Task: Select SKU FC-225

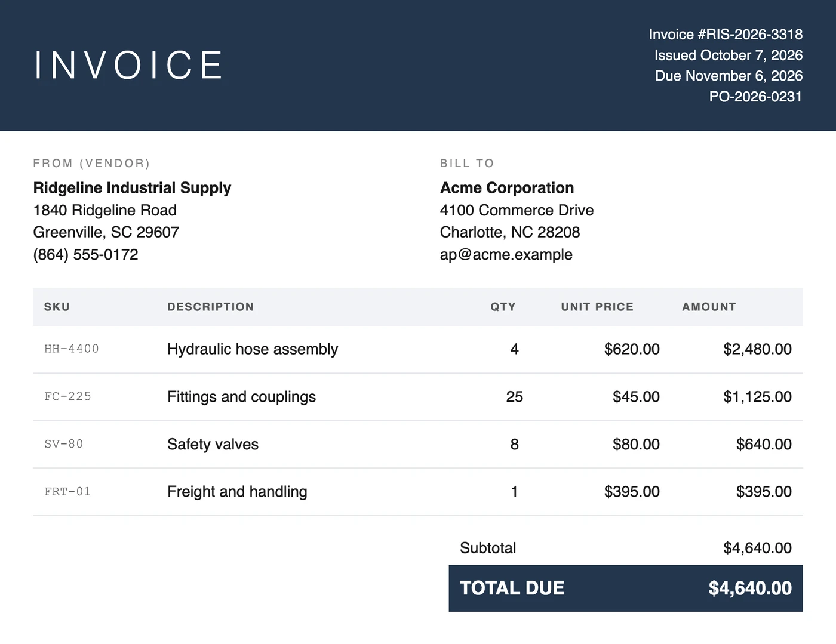Action: tap(67, 396)
